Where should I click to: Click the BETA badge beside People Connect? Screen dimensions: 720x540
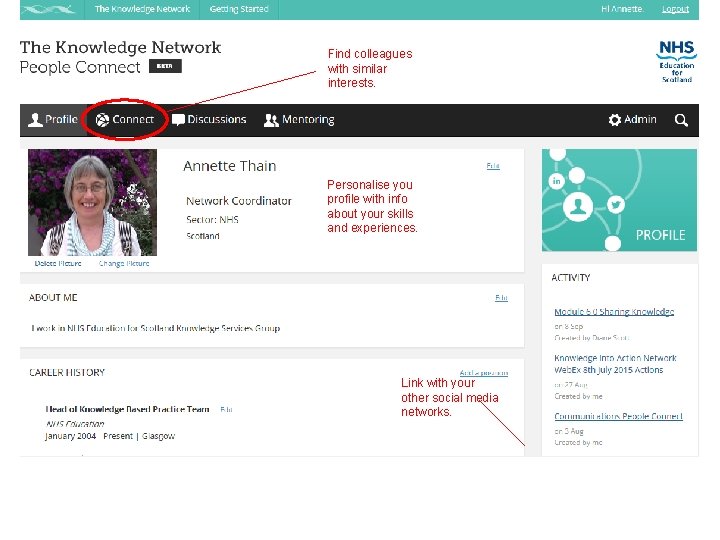(165, 66)
